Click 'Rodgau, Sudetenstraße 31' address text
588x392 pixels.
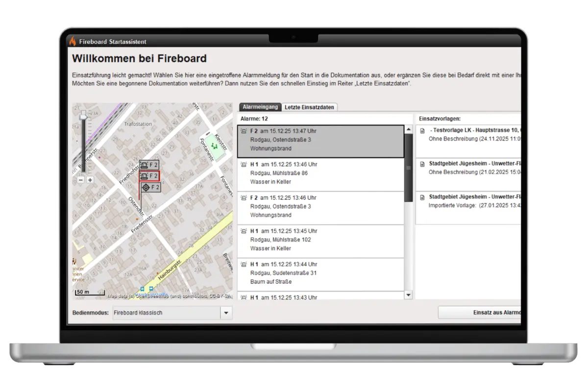point(283,273)
